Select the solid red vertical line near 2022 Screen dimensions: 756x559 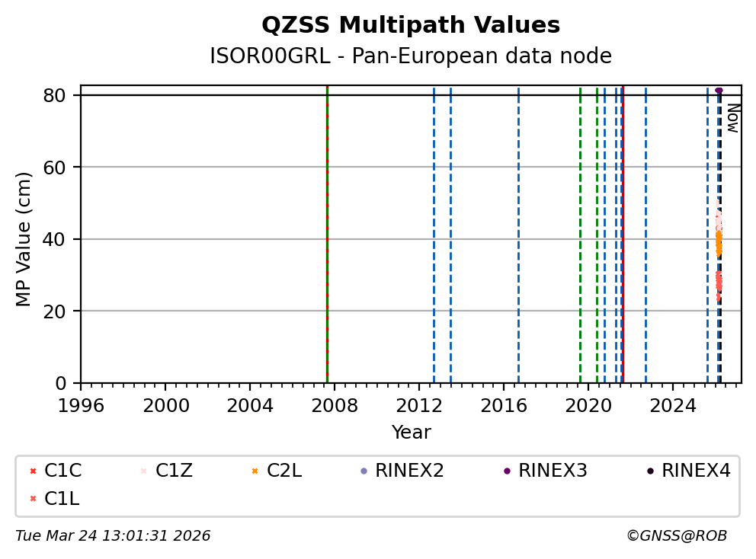[x=623, y=228]
